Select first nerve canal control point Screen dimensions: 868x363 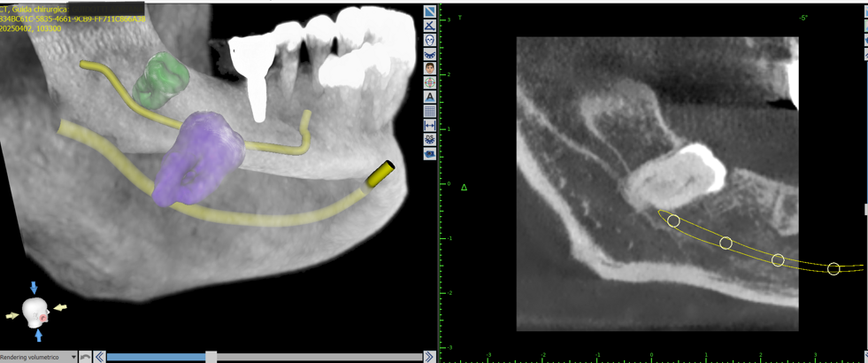(673, 220)
